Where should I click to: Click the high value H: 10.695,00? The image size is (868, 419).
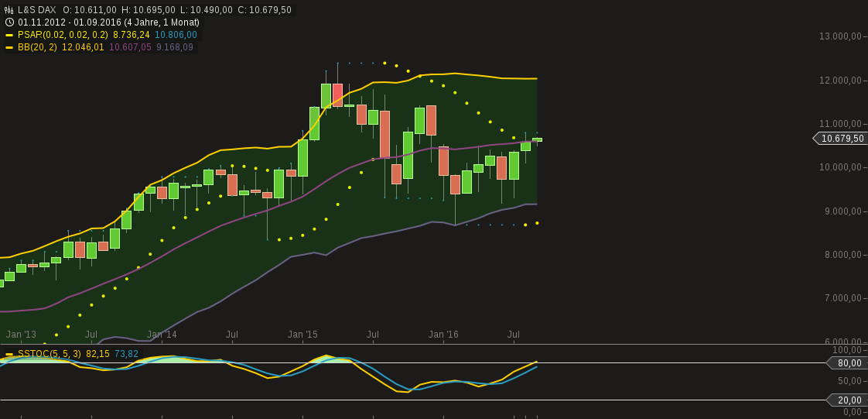pos(149,10)
